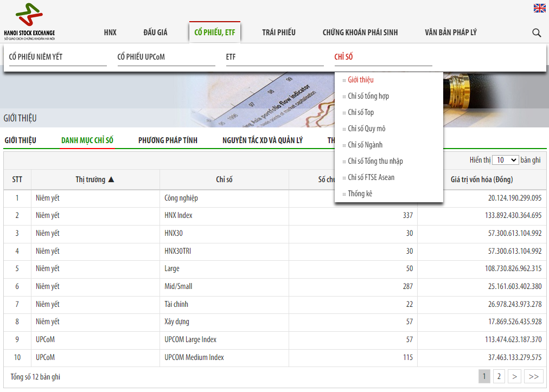This screenshot has height=392, width=549.
Task: Click the next page > button
Action: pyautogui.click(x=514, y=377)
